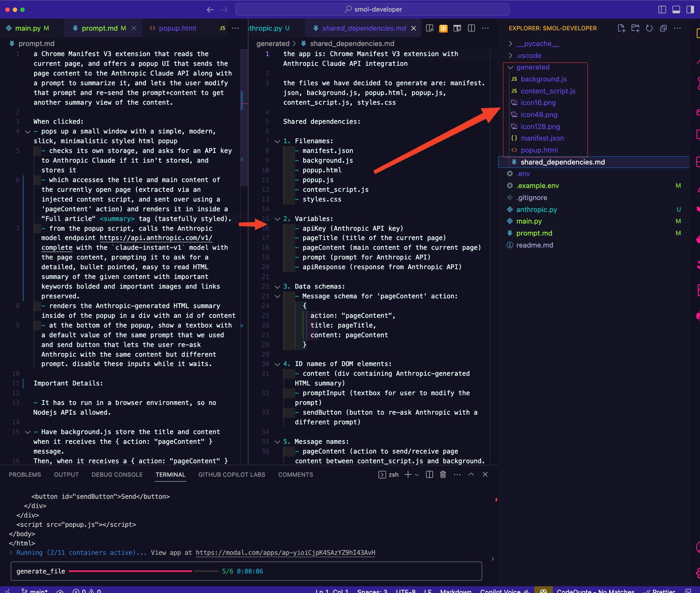Screen dimensions: 700x593
Task: Kill the terminal with the trash icon
Action: (x=443, y=474)
